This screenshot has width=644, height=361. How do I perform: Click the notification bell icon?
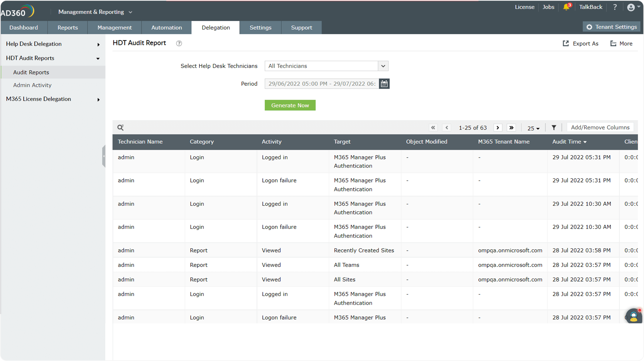coord(566,7)
